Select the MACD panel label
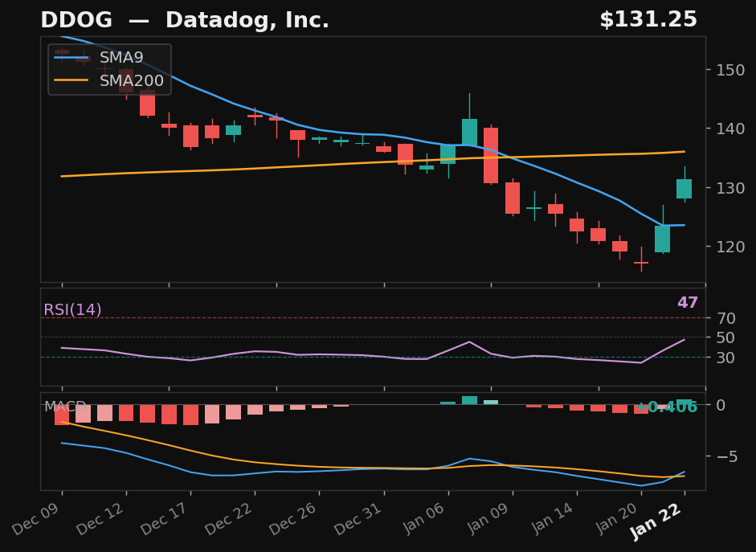 pyautogui.click(x=65, y=407)
